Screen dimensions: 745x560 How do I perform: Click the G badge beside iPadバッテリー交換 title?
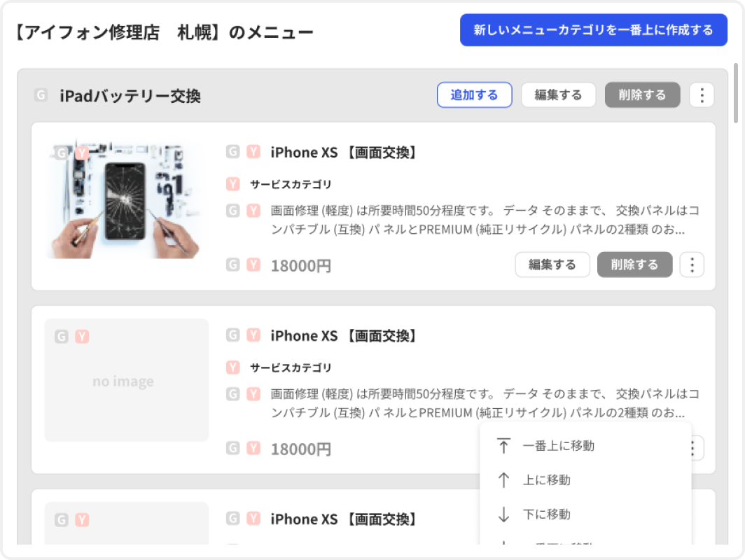point(41,95)
